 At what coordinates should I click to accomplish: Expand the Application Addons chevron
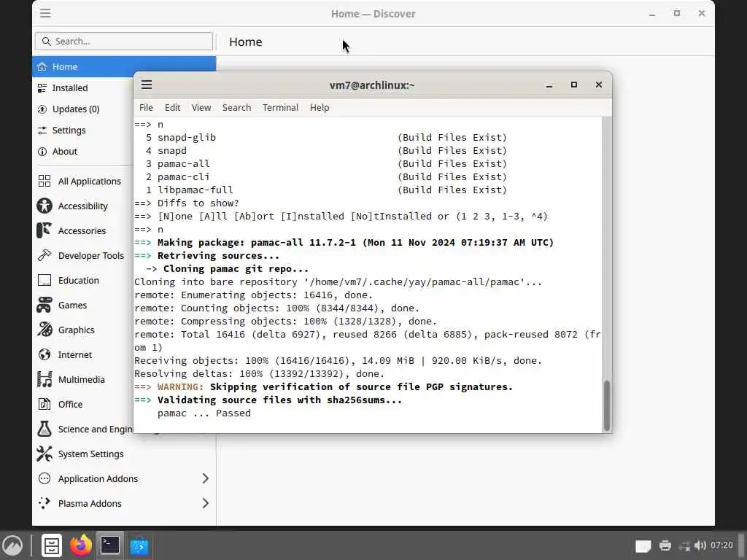click(x=205, y=478)
